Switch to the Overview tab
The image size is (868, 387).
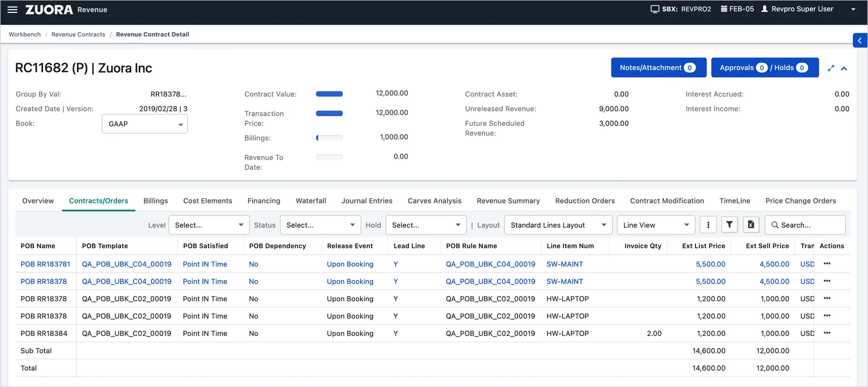click(x=38, y=201)
